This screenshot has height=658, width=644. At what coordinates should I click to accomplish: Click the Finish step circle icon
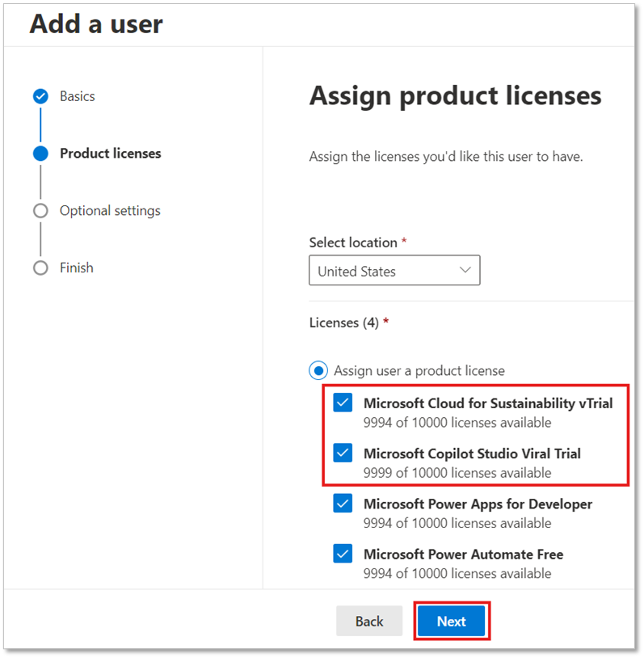pos(40,268)
